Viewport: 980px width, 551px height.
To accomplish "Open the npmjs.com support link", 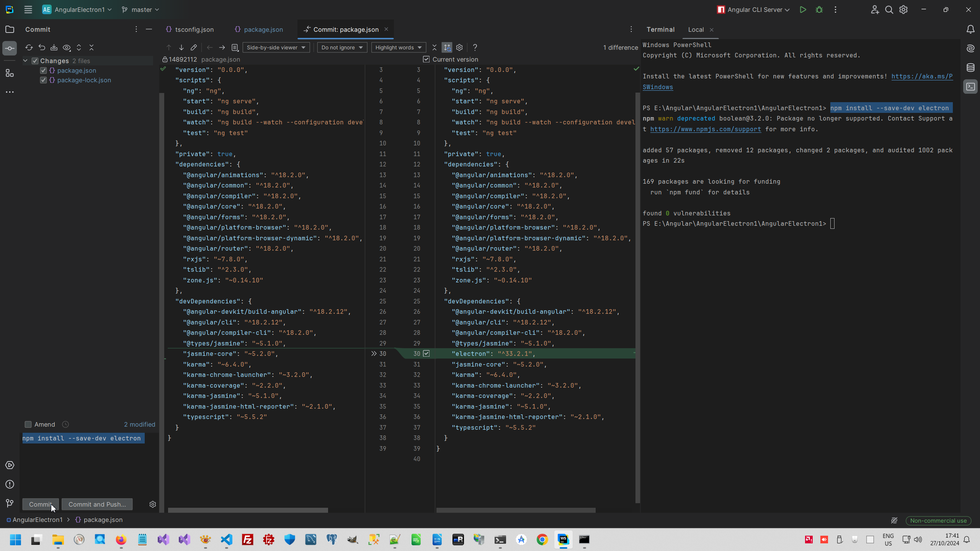I will 705,129.
